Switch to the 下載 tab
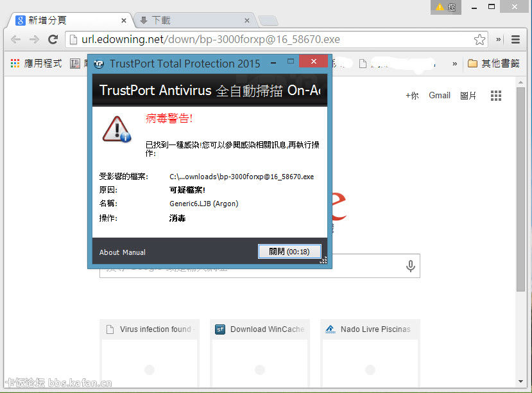532x393 pixels. [194, 21]
